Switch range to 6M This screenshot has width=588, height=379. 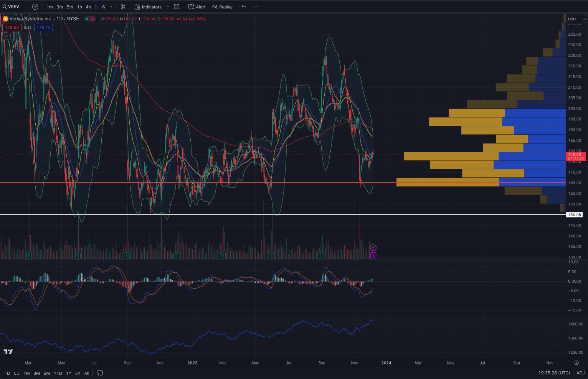tap(46, 373)
